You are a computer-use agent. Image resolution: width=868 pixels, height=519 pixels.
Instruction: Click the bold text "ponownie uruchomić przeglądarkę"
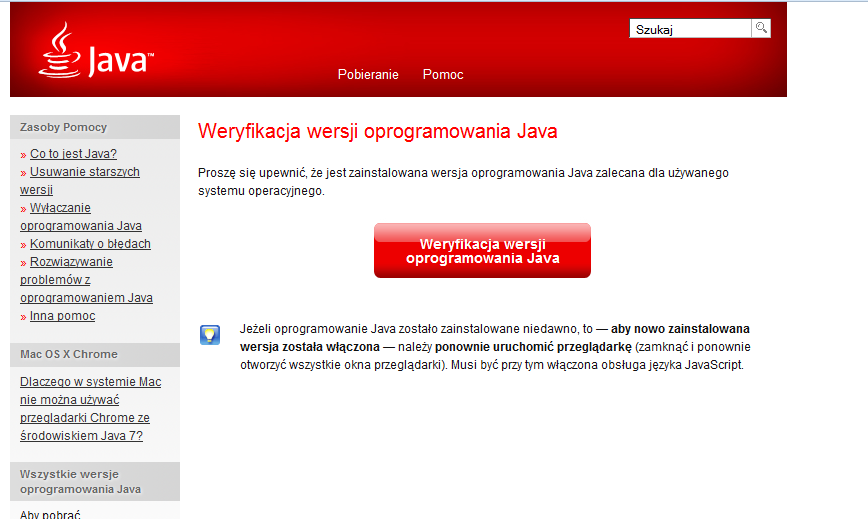click(x=533, y=347)
